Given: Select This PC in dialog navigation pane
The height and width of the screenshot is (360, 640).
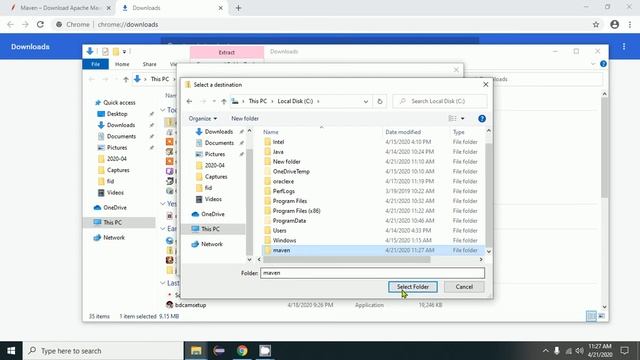Looking at the screenshot, I should click(210, 229).
